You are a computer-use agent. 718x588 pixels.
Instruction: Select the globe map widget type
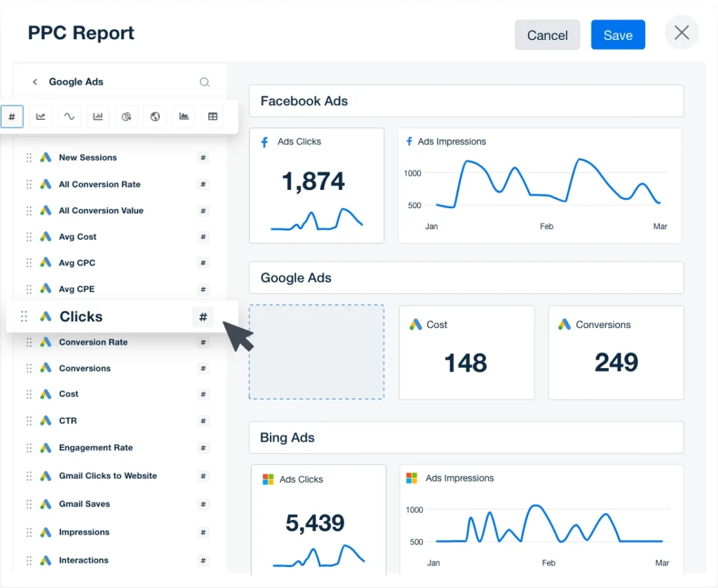point(155,116)
